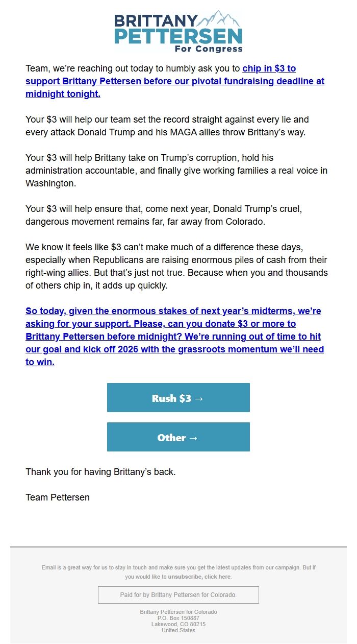This screenshot has height=644, width=357.
Task: Select the 'Brittany Pettersen for Colorado' footer name
Action: coord(178,611)
